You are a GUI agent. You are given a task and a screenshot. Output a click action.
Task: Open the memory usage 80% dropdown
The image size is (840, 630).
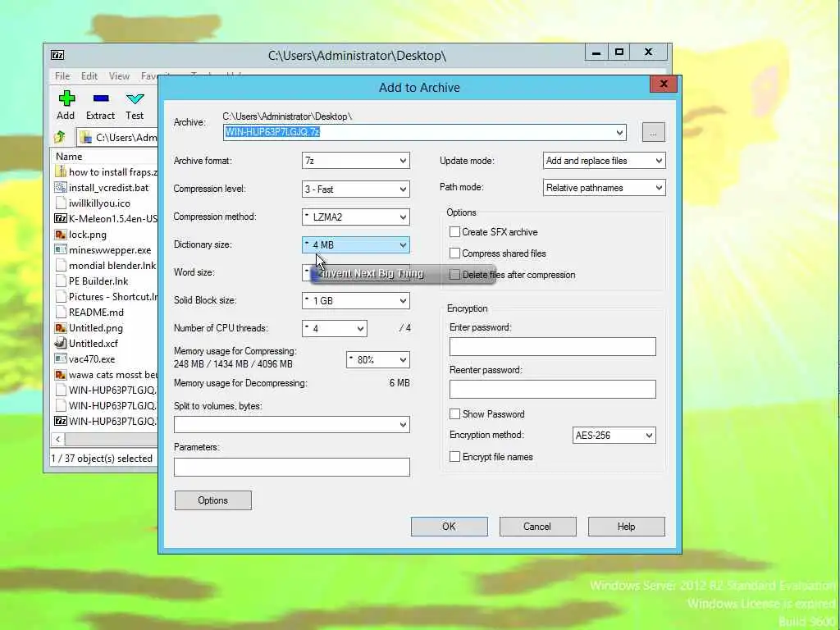click(377, 359)
